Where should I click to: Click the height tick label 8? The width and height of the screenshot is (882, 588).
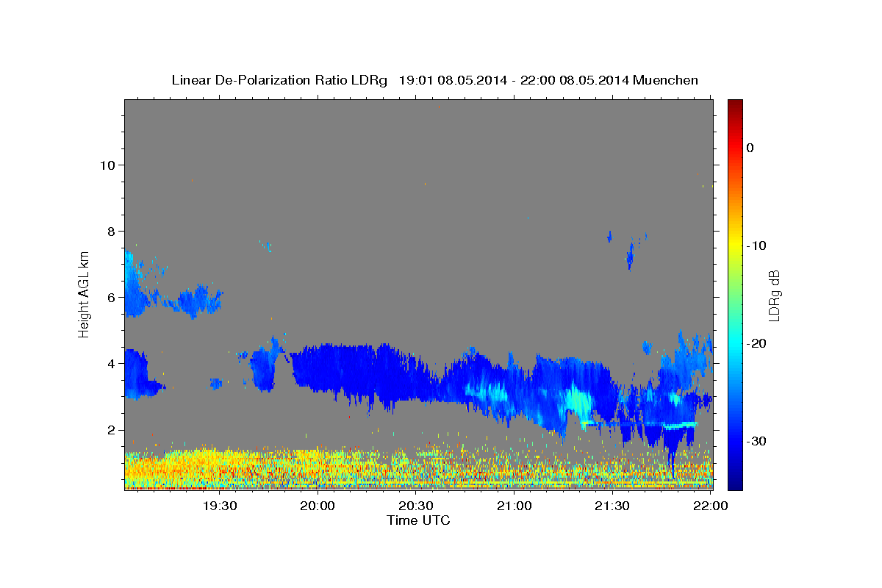pyautogui.click(x=111, y=231)
